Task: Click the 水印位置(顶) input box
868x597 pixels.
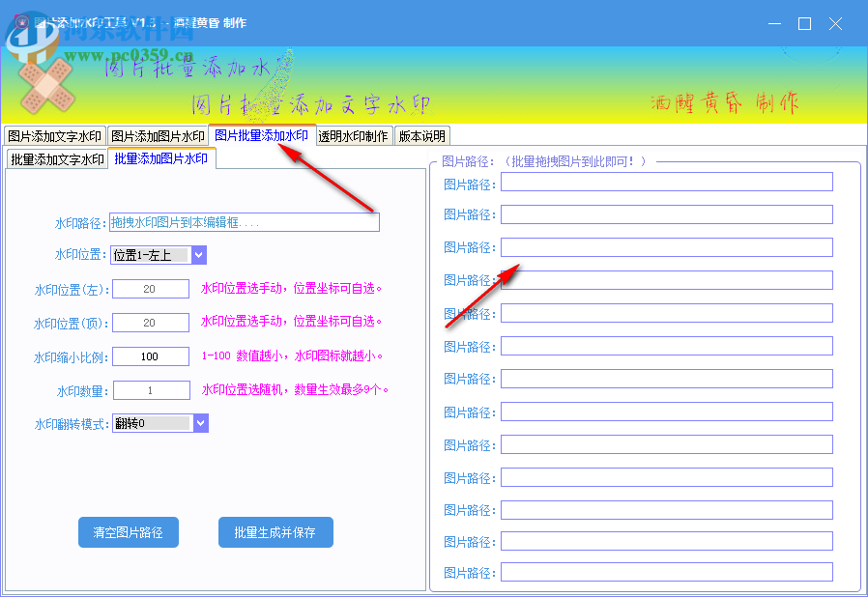Action: click(150, 322)
